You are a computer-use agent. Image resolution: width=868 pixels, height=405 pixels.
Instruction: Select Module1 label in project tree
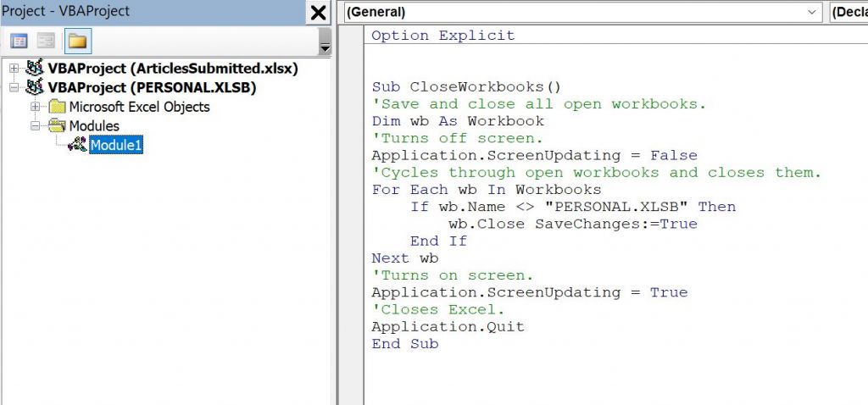coord(116,145)
